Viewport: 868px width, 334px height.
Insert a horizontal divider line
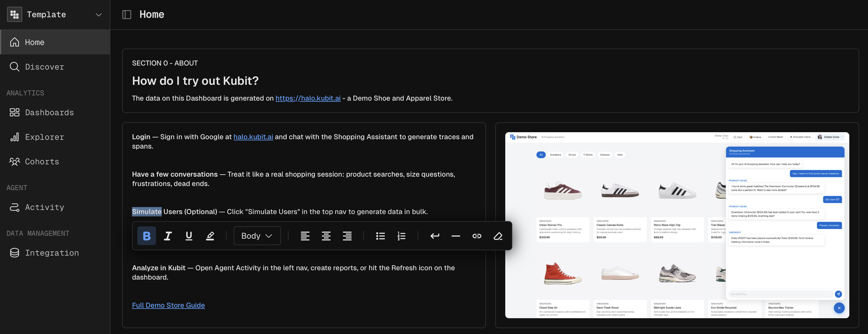coord(456,236)
